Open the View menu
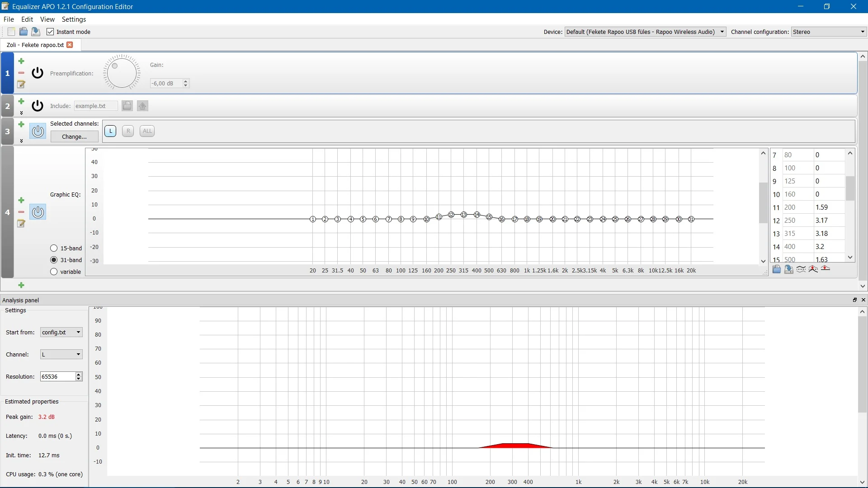This screenshot has height=488, width=868. coord(47,19)
